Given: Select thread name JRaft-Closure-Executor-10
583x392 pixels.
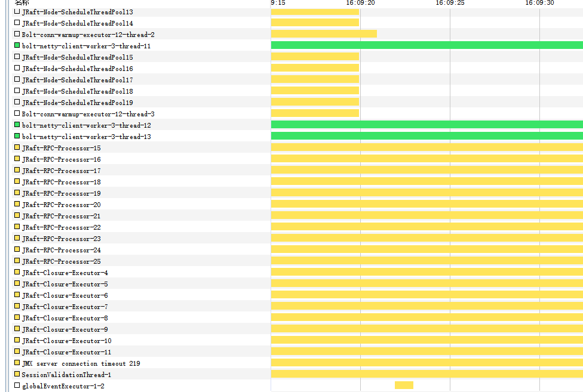Looking at the screenshot, I should point(66,341).
